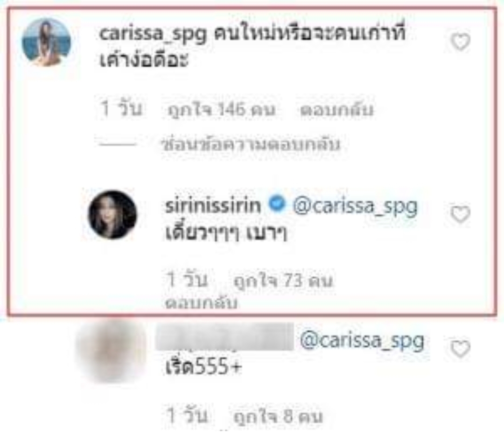
Task: Reply to sirinissirin's comment using ตอบกลับ
Action: point(201,303)
